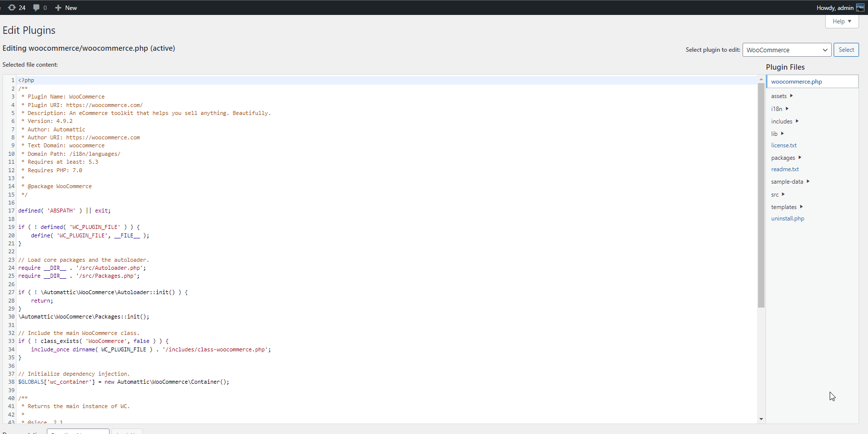Viewport: 868px width, 434px height.
Task: Click the editor scrollbar down arrow
Action: [761, 419]
